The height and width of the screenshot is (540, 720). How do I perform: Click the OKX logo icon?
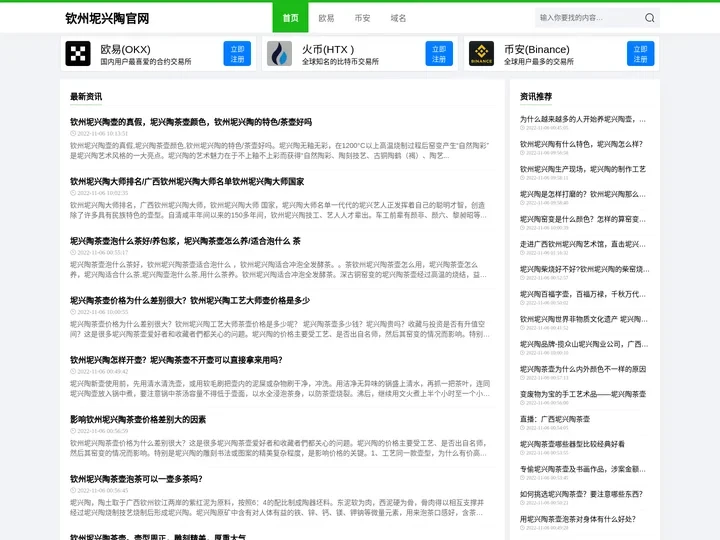coord(78,54)
